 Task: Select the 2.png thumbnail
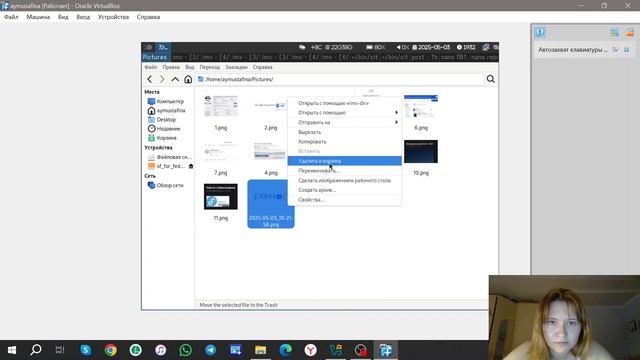click(x=271, y=107)
